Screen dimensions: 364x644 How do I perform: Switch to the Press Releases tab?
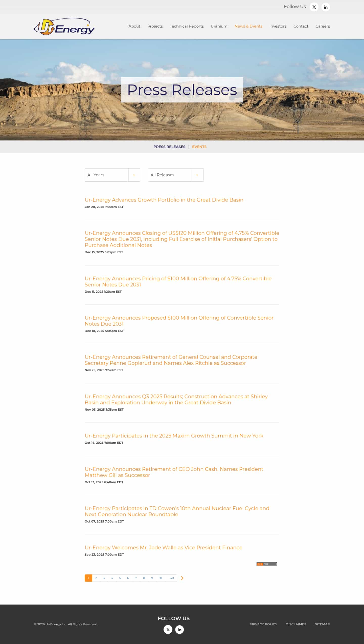point(169,147)
